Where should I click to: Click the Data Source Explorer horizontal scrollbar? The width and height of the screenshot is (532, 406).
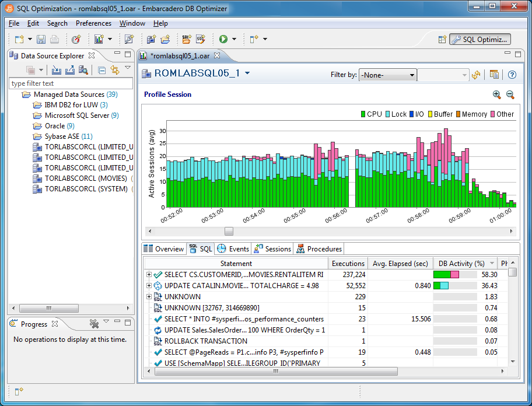[49, 309]
